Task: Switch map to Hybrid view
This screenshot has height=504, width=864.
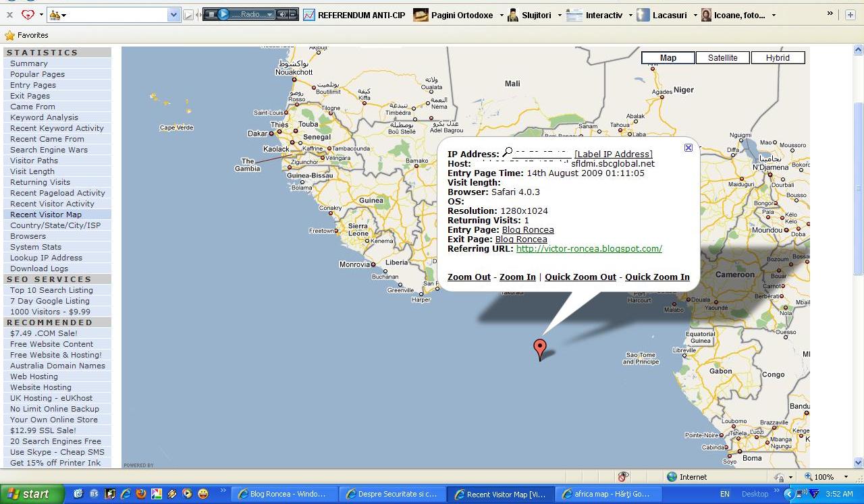Action: [778, 58]
